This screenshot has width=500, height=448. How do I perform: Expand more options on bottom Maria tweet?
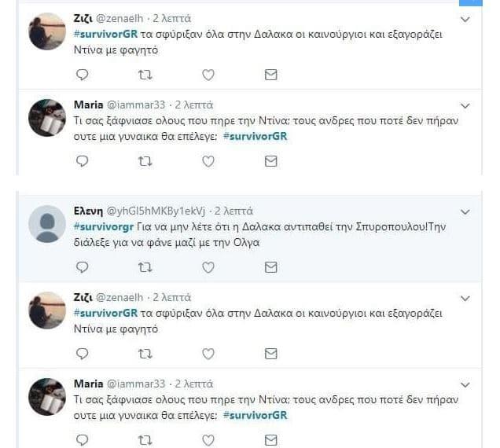point(465,385)
